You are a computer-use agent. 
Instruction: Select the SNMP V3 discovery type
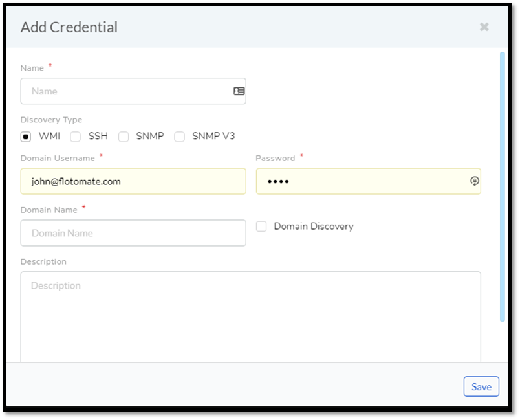(179, 137)
